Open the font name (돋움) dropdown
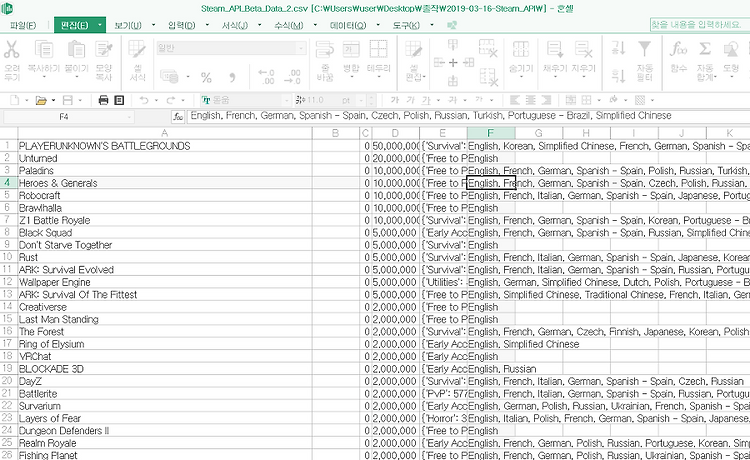Image resolution: width=750 pixels, height=460 pixels. pyautogui.click(x=287, y=100)
